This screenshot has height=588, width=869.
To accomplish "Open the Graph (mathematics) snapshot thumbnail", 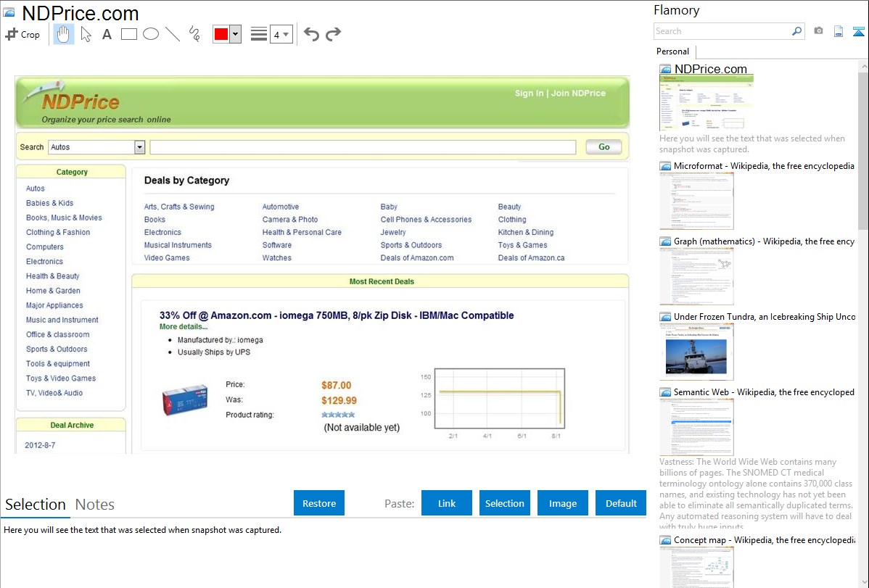I will click(696, 276).
